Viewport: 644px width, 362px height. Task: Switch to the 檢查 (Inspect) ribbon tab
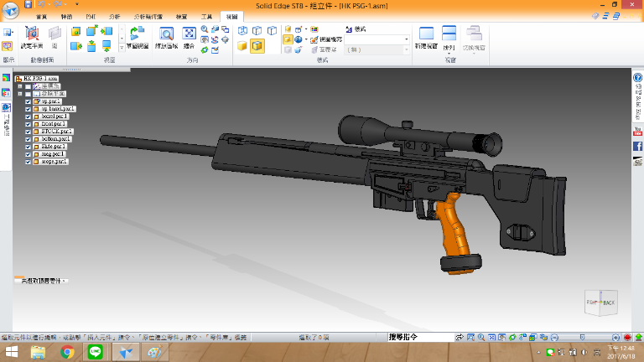tap(181, 17)
